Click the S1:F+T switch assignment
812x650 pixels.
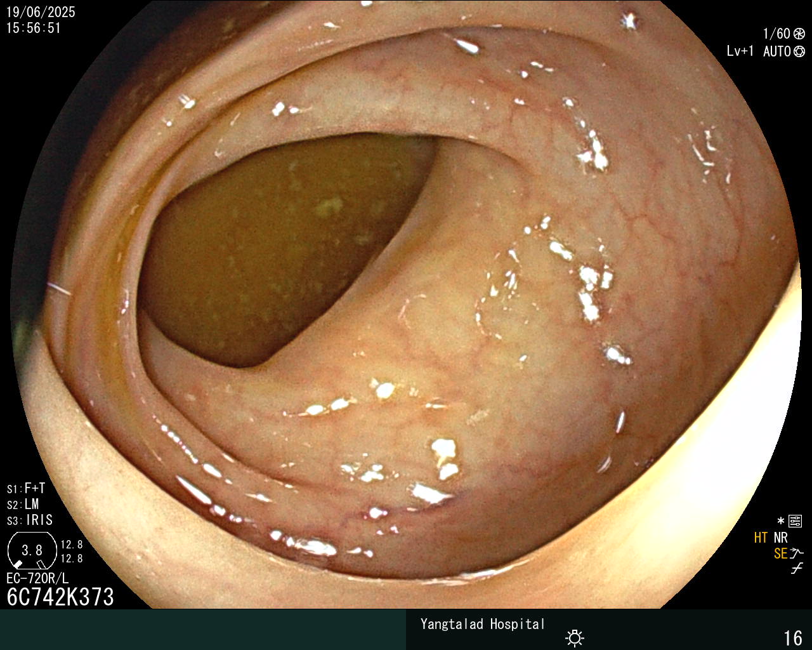click(x=26, y=488)
